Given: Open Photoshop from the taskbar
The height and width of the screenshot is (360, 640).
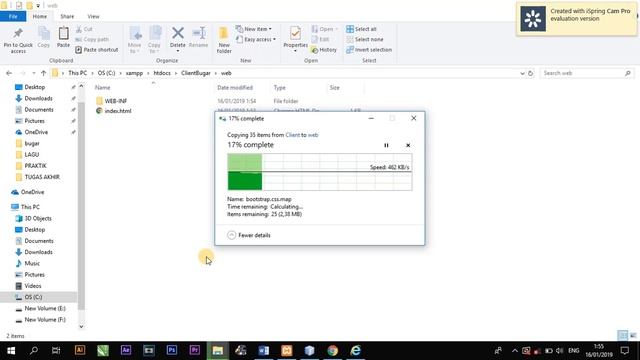Looking at the screenshot, I should click(172, 350).
